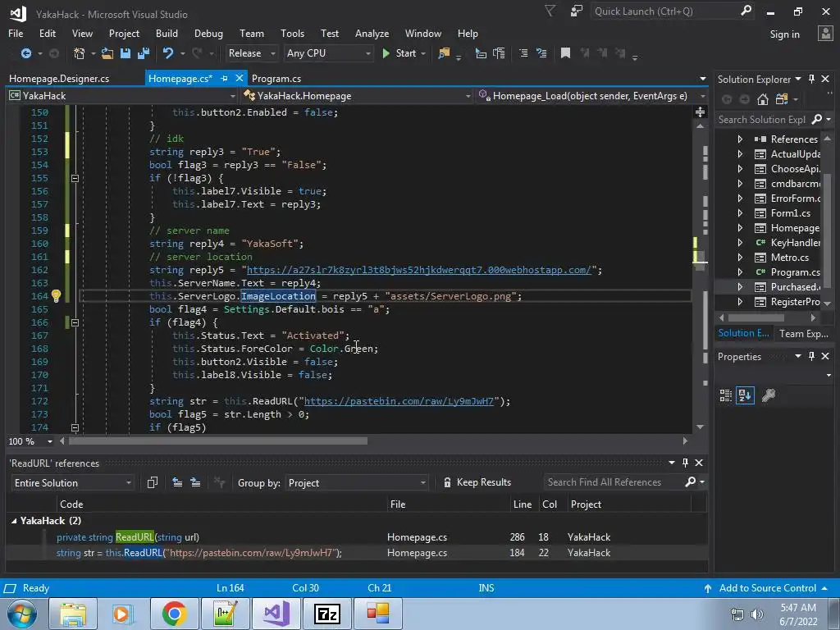Open Property Pages wrench icon
The image size is (840, 630).
768,395
